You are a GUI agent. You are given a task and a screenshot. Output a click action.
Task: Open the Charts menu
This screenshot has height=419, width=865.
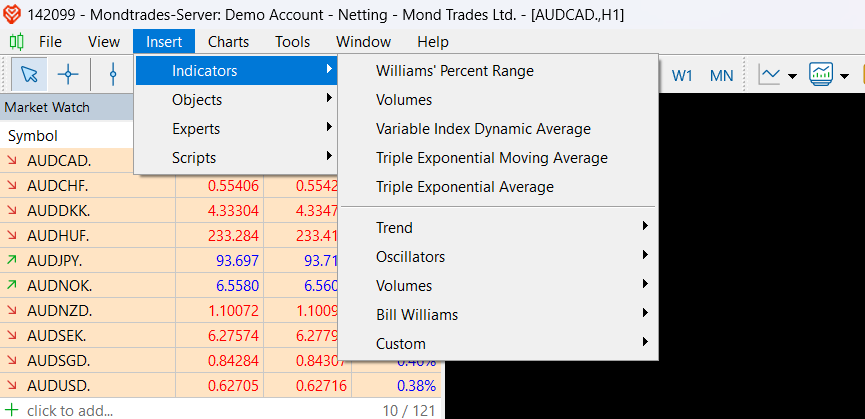[x=228, y=41]
